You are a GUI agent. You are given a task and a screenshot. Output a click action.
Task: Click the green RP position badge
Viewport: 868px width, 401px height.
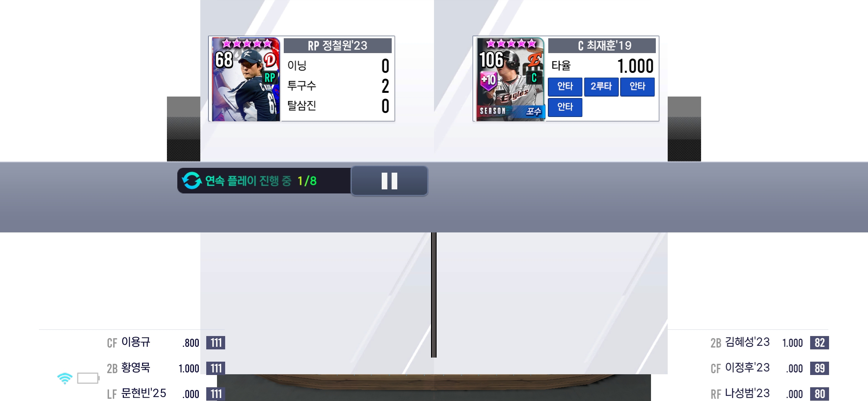coord(270,78)
